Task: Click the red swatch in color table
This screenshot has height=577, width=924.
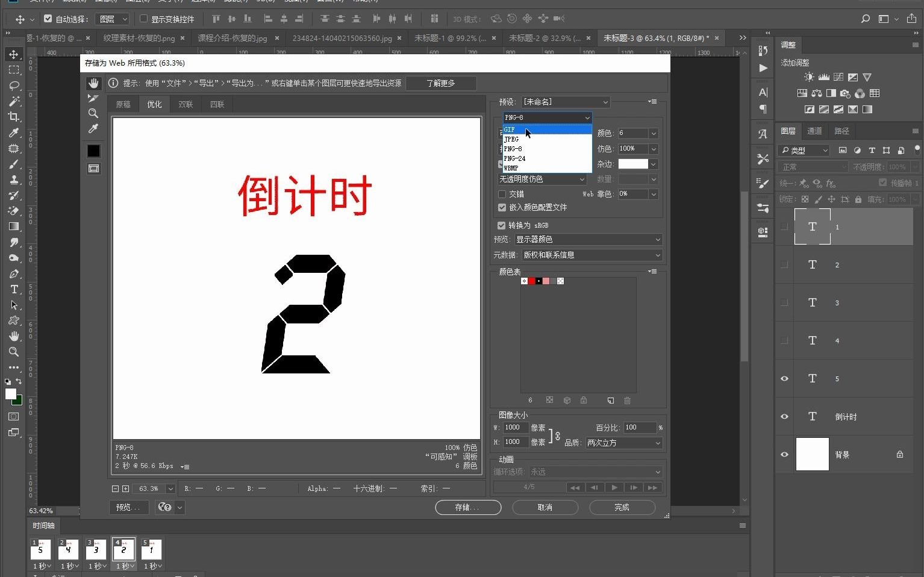Action: pyautogui.click(x=531, y=281)
